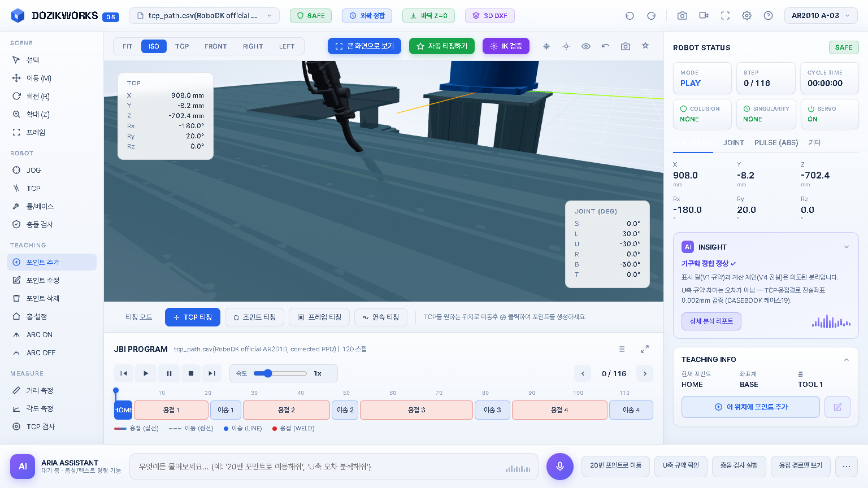Image resolution: width=868 pixels, height=488 pixels.
Task: Open 홈 설정
Action: pos(51,316)
